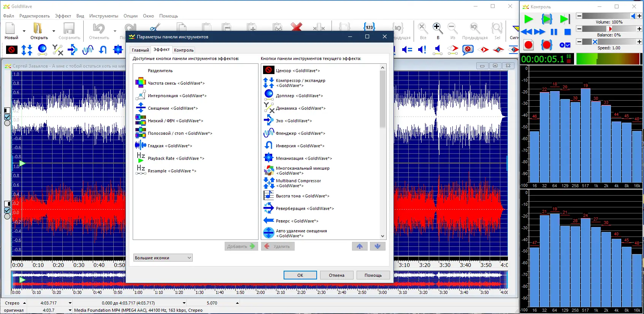Image resolution: width=644 pixels, height=314 pixels.
Task: Toggle the upper channel checkbox
Action: click(7, 117)
